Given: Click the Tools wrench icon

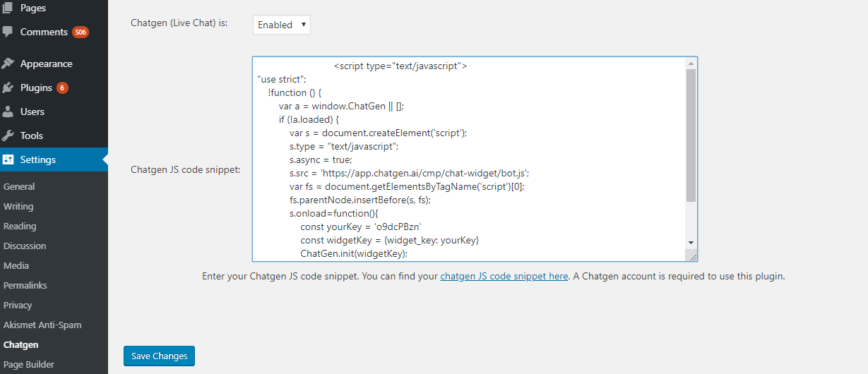Looking at the screenshot, I should coord(8,135).
